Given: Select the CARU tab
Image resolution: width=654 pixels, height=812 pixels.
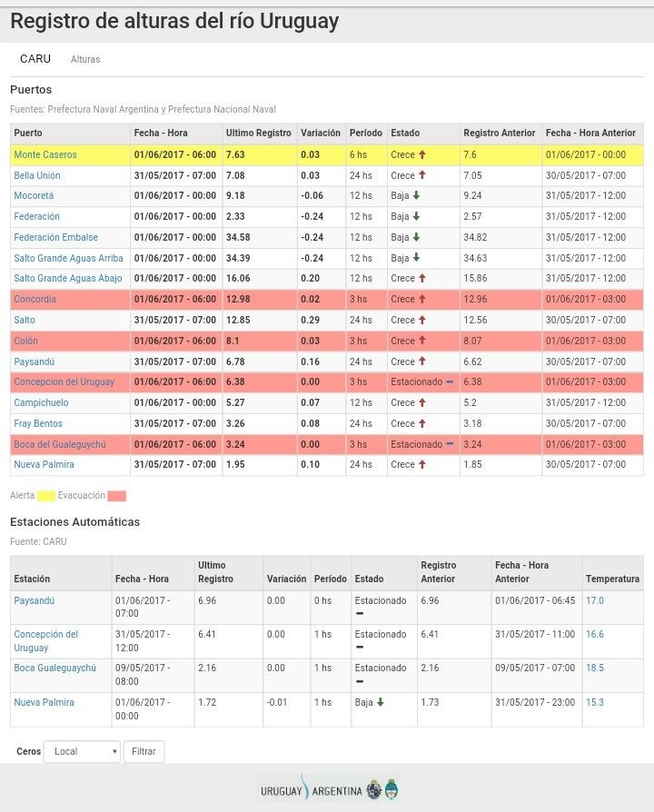Looking at the screenshot, I should 35,59.
